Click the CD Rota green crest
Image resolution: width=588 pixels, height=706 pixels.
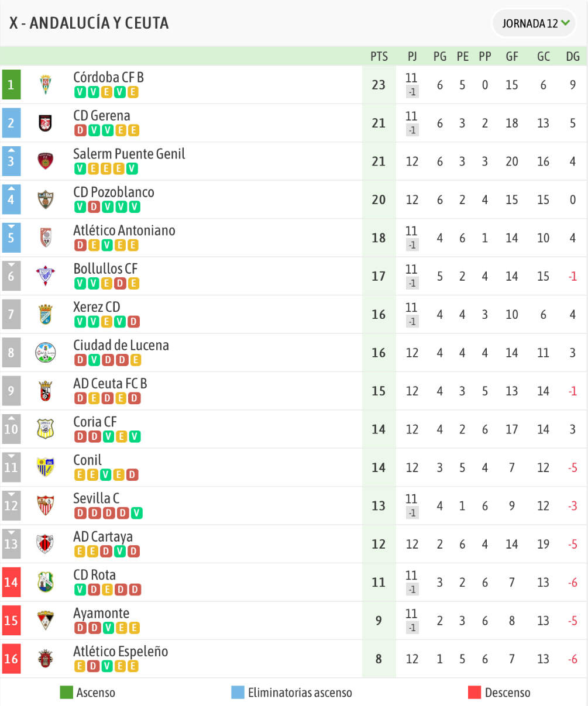tap(46, 582)
